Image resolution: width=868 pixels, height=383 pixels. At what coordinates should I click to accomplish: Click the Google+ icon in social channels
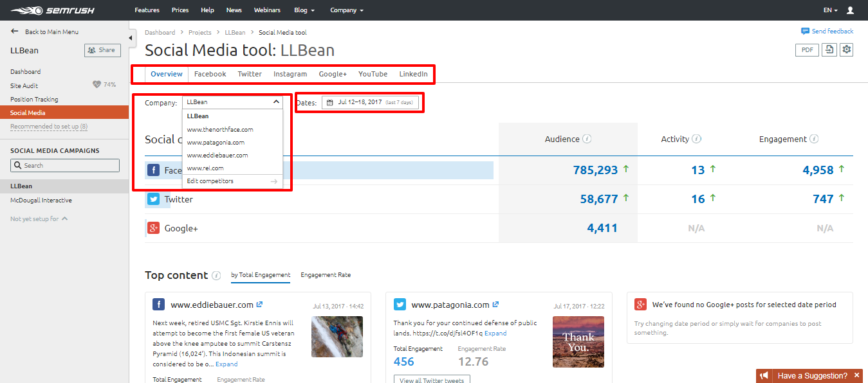click(153, 228)
